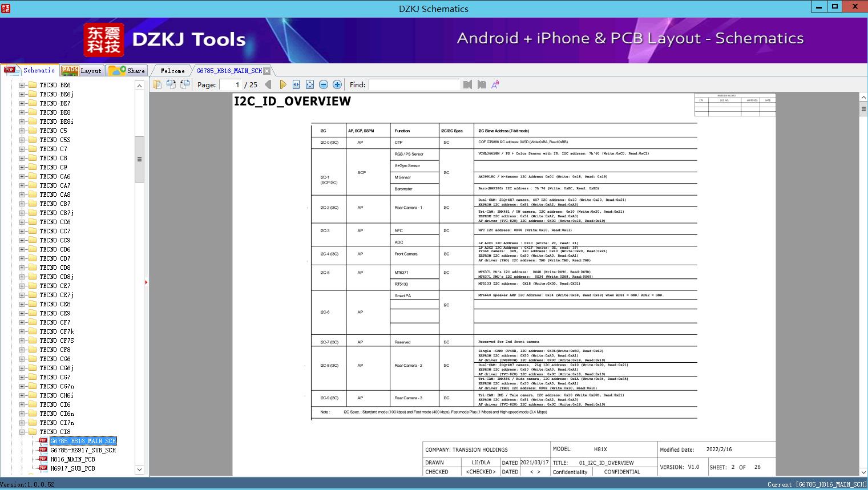868x490 pixels.
Task: Click the PDF icon beside H816_MAIN_PCB
Action: pyautogui.click(x=43, y=459)
